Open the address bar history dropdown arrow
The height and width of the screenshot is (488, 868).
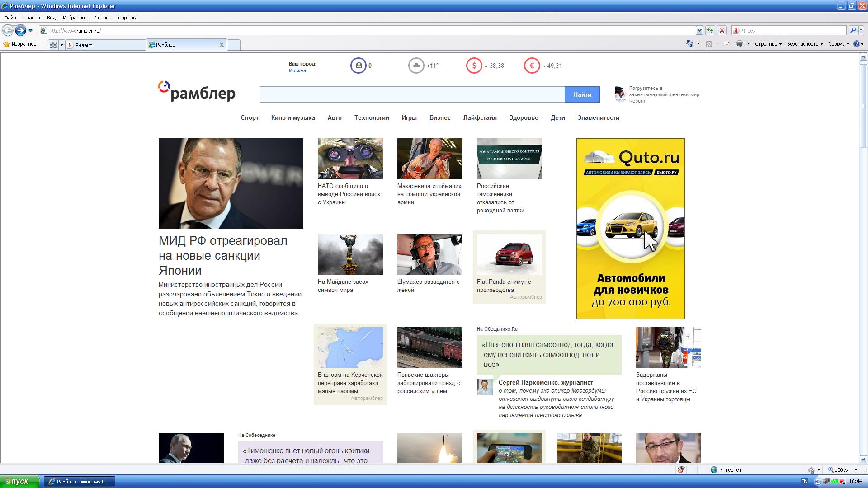[x=699, y=30]
